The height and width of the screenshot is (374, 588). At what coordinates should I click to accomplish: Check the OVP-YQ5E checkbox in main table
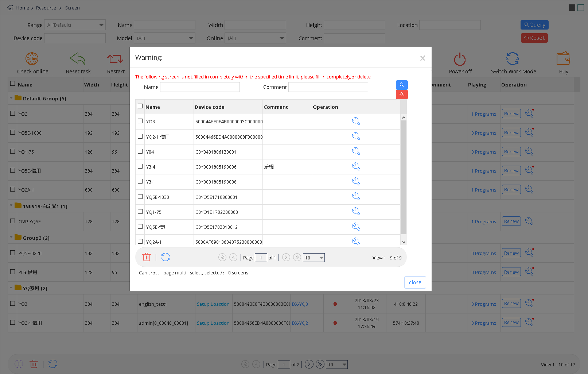[12, 221]
